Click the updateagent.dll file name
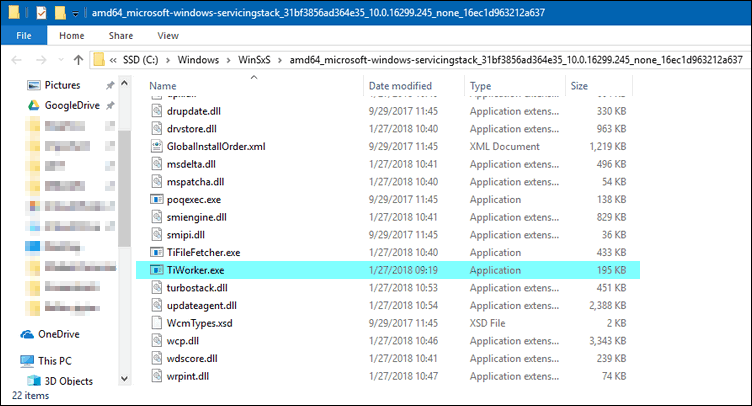This screenshot has height=406, width=752. tap(201, 306)
